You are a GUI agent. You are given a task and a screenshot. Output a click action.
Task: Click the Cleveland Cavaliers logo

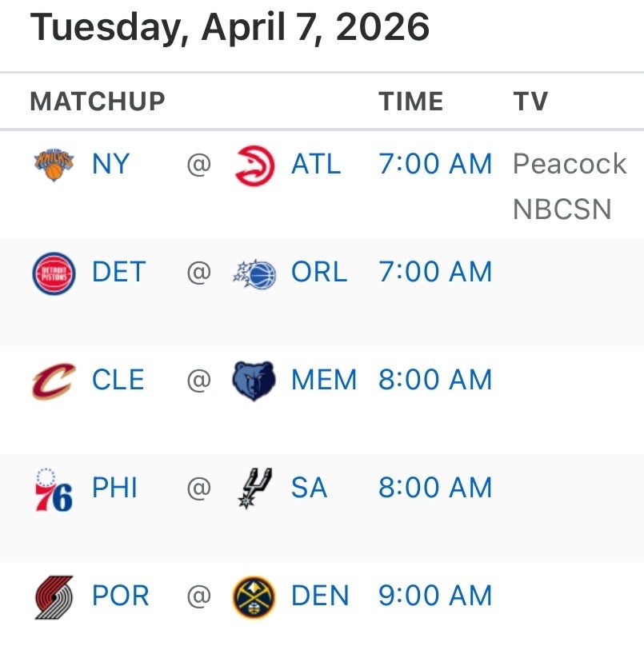pos(54,381)
